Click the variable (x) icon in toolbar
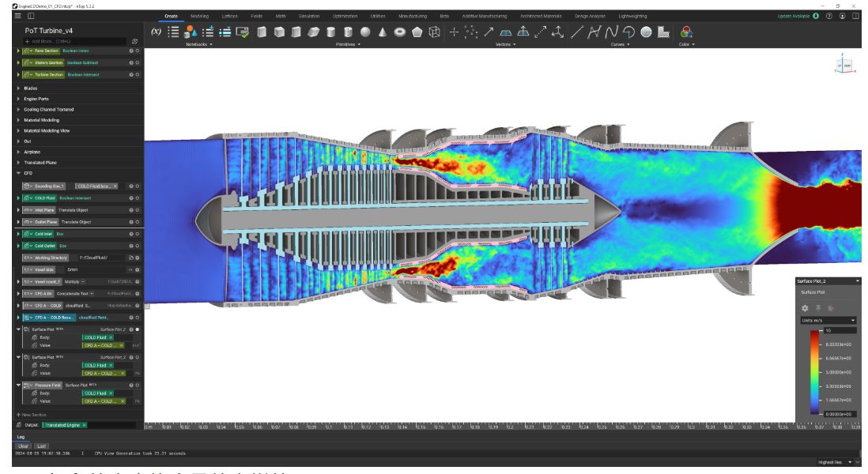Image resolution: width=868 pixels, height=474 pixels. (156, 32)
